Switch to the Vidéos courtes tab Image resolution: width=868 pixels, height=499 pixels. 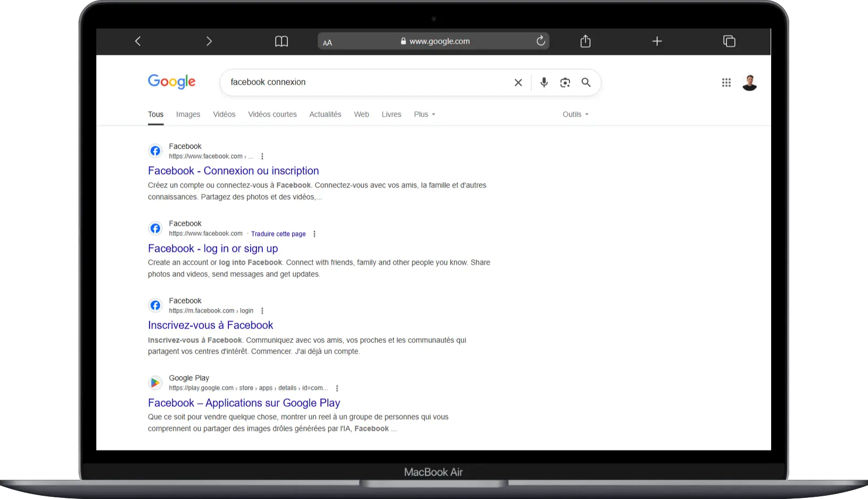[x=272, y=114]
